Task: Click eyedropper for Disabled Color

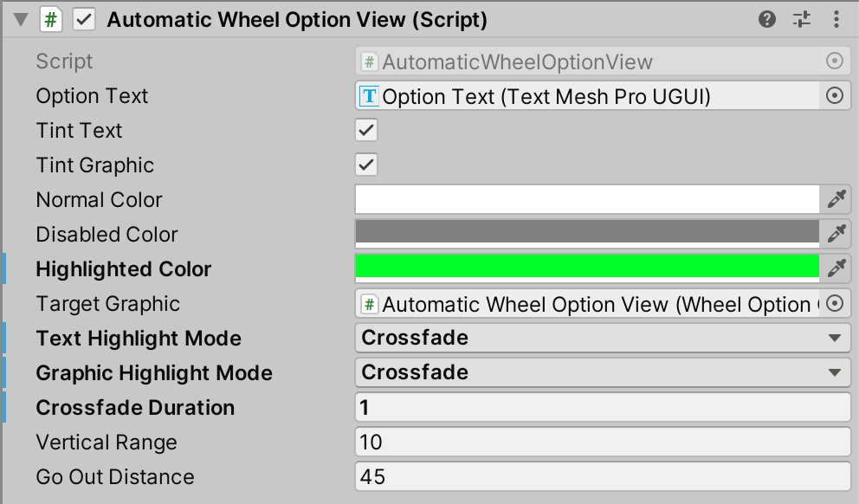Action: [836, 234]
